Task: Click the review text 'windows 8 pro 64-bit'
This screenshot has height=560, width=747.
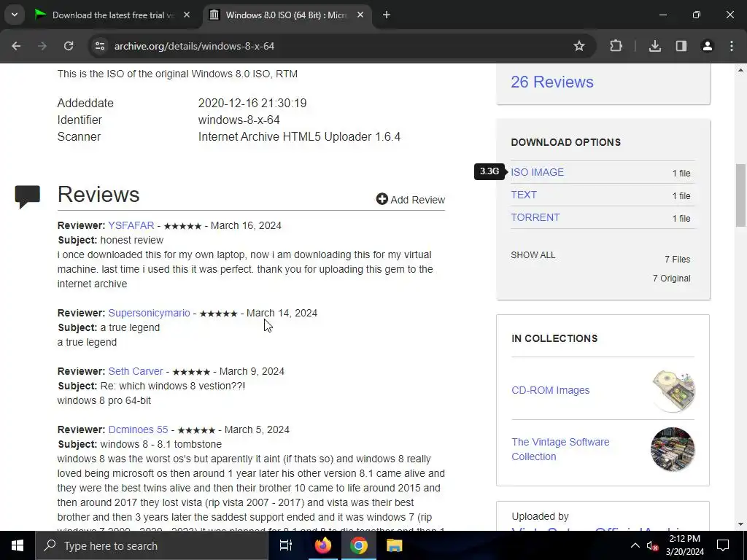Action: 104,401
